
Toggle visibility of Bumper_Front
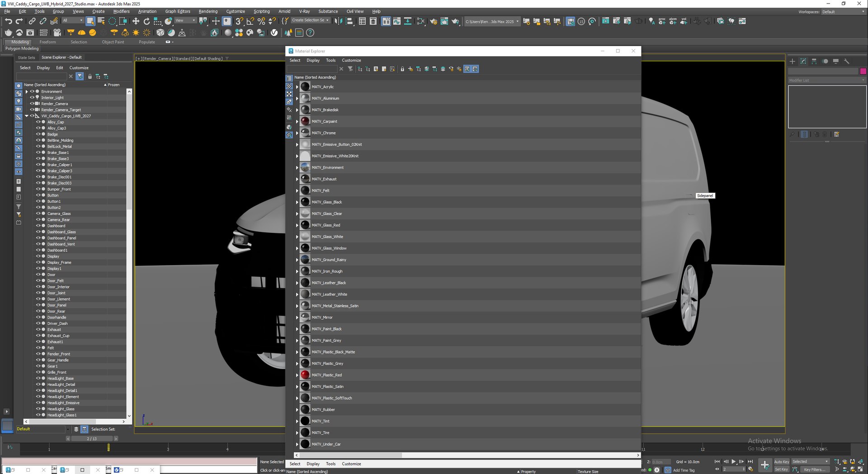38,189
